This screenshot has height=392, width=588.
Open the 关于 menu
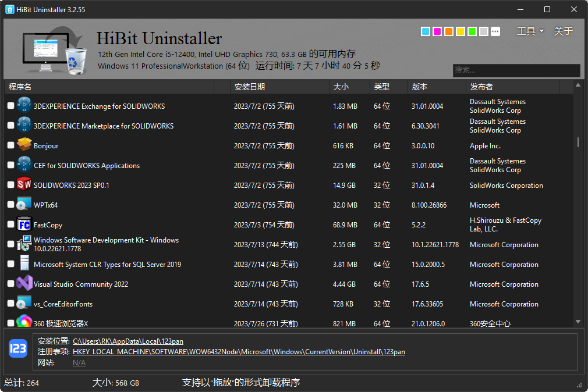(x=563, y=31)
